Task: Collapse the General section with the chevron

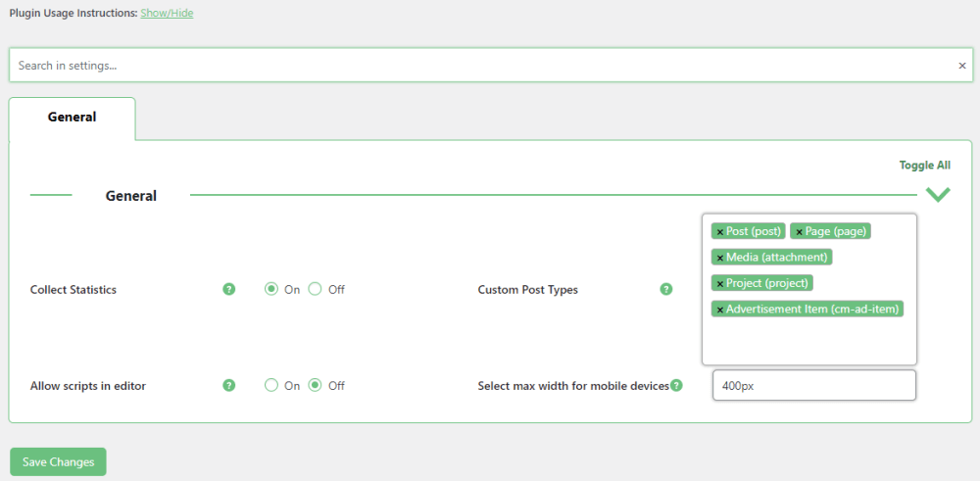Action: (x=938, y=195)
